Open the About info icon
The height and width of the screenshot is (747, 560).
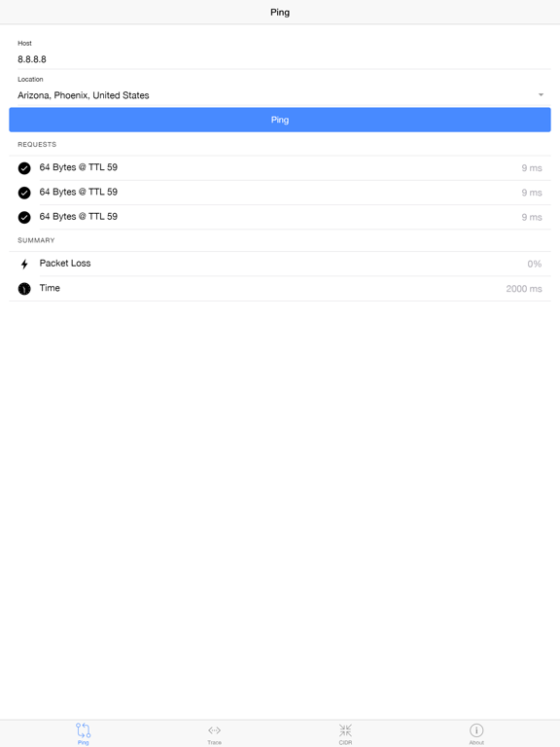pos(476,729)
